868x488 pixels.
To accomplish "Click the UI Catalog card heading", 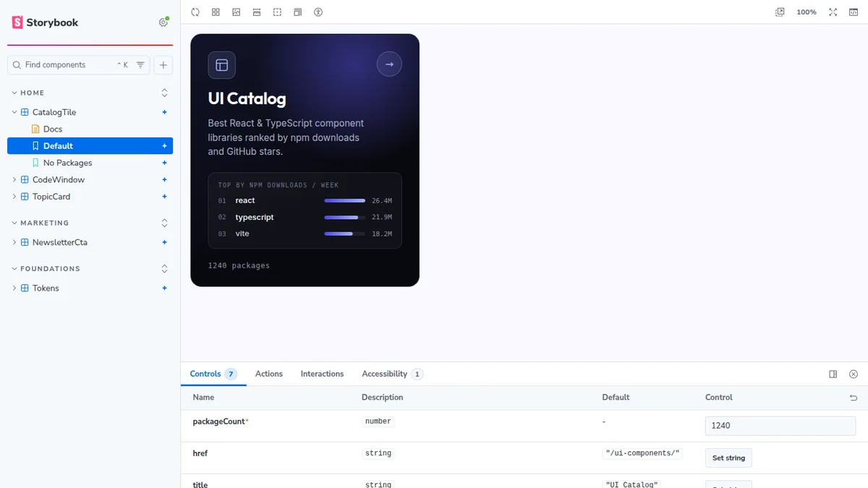I will [x=247, y=99].
